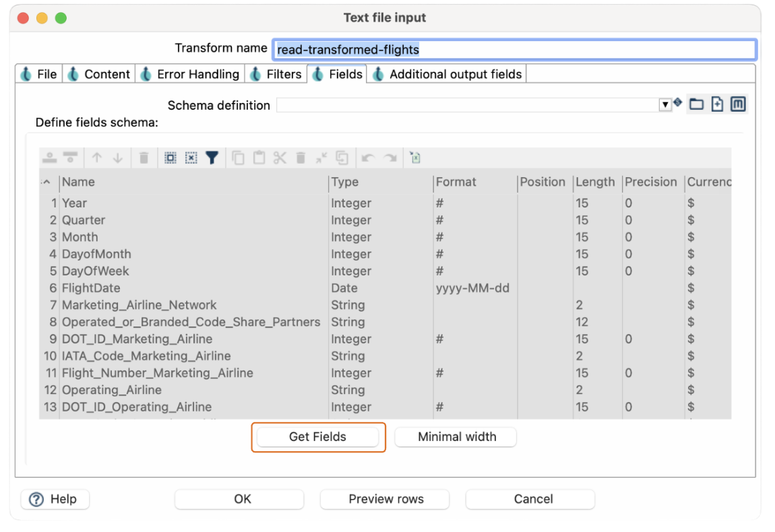This screenshot has height=532, width=775.
Task: Select 'Operated_or_Branded_Code_Share_Partners' cell
Action: coord(194,322)
